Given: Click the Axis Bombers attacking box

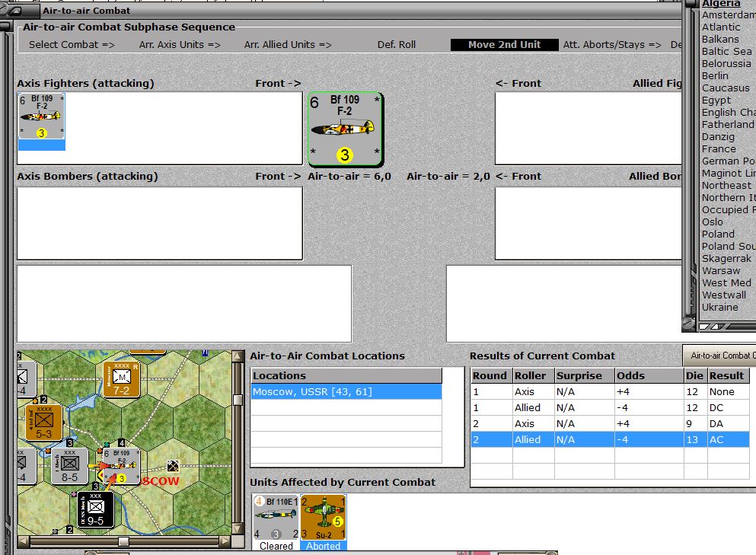Looking at the screenshot, I should click(160, 223).
